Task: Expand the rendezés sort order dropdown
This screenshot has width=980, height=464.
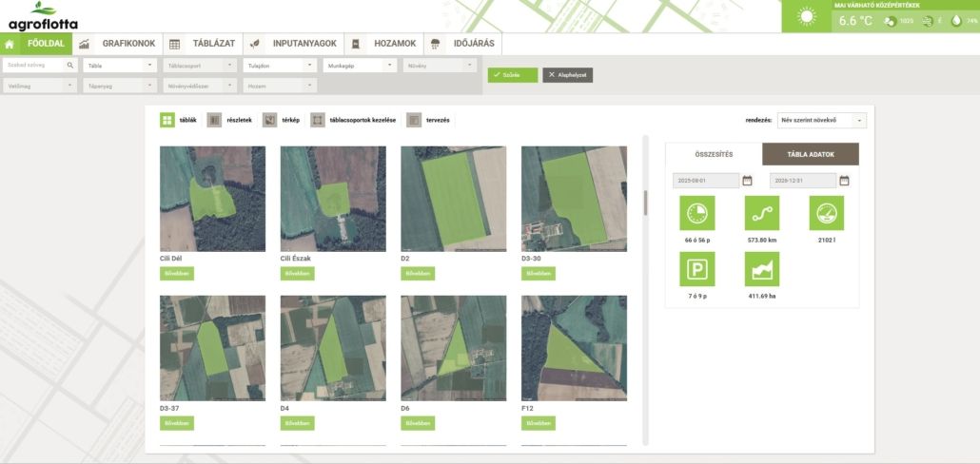Action: pyautogui.click(x=820, y=121)
